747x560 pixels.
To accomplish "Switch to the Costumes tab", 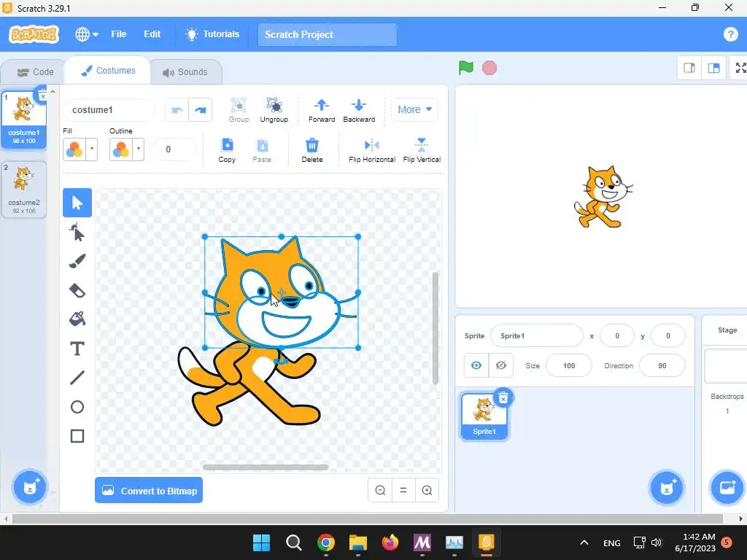I will [x=108, y=71].
